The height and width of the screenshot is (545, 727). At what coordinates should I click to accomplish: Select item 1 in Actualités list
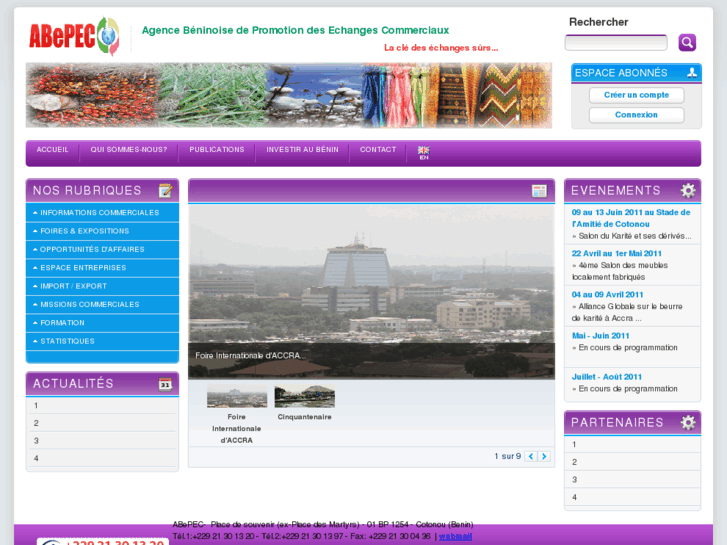pos(102,405)
